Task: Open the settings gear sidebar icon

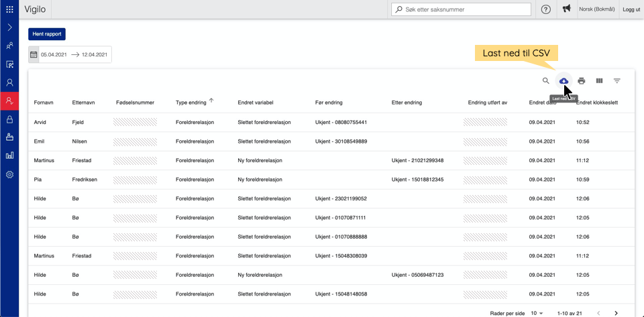Action: [x=9, y=174]
